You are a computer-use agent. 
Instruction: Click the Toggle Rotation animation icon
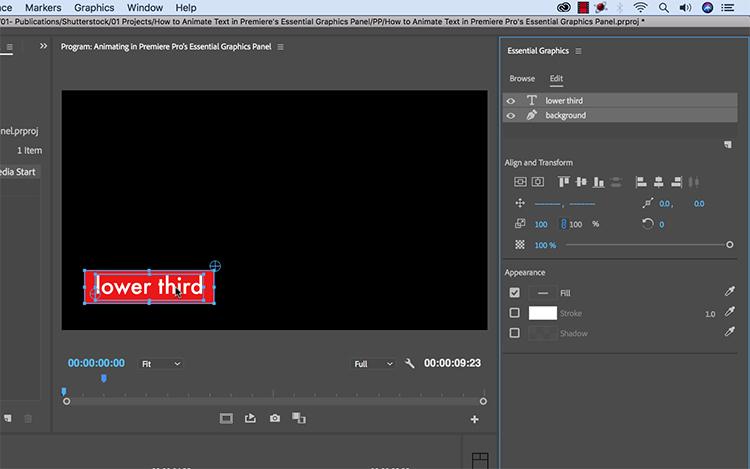point(647,224)
